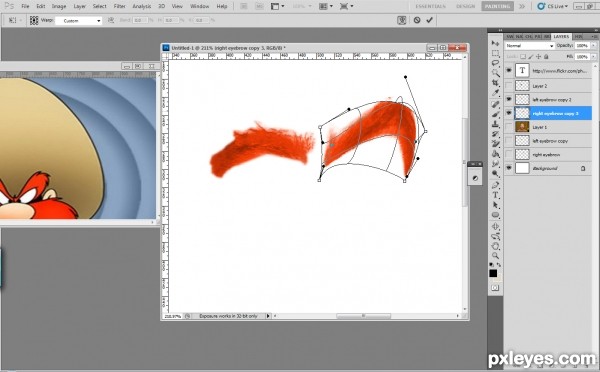
Task: Open Arrange Documents dropdown
Action: click(x=326, y=6)
